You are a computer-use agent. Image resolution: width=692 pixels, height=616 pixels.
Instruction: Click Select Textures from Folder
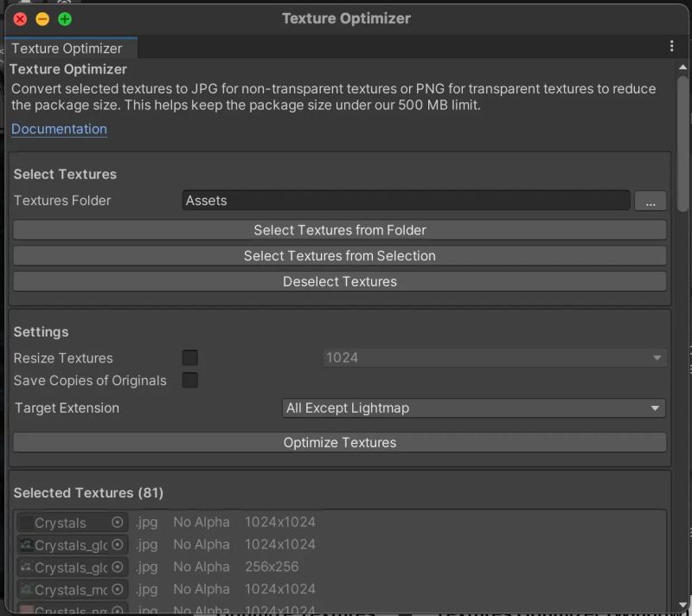(x=340, y=230)
